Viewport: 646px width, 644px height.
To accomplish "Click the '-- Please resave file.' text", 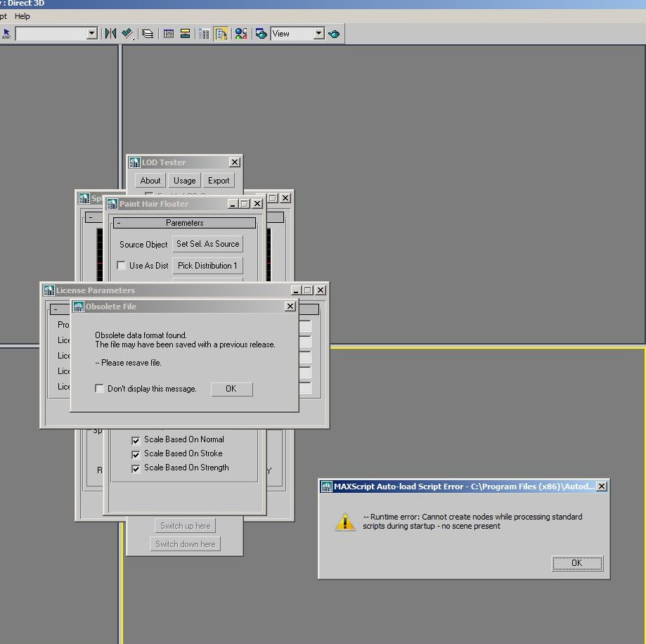I will 128,363.
